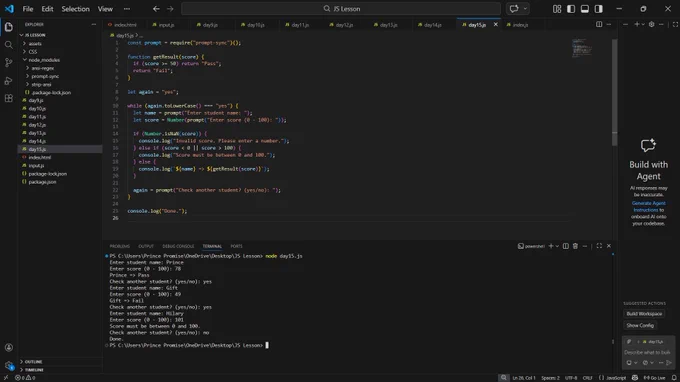
Task: Close the terminal panel
Action: tap(609, 246)
